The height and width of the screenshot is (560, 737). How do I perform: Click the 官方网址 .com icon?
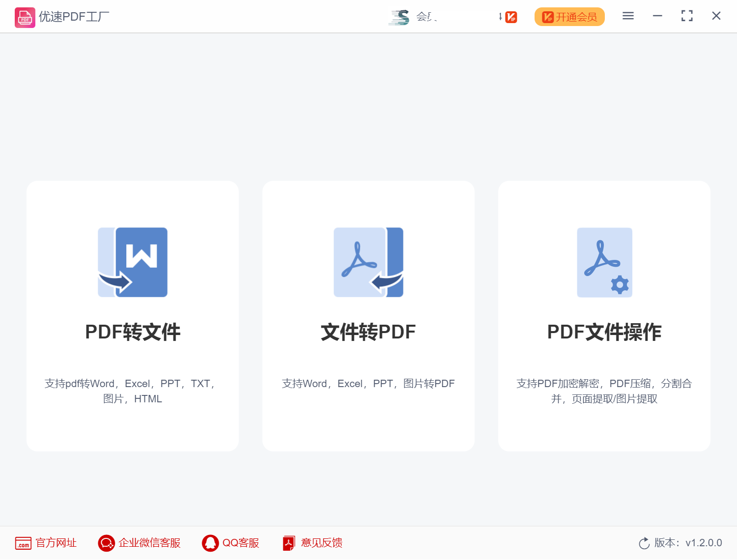click(23, 543)
